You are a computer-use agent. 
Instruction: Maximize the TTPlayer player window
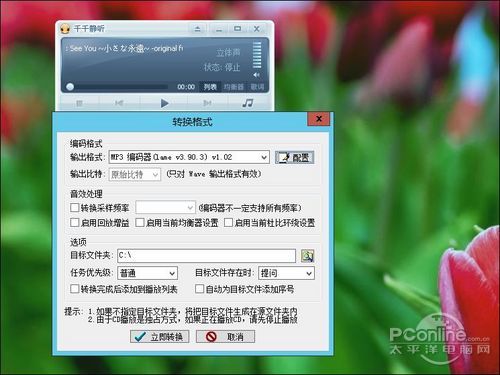tap(237, 29)
